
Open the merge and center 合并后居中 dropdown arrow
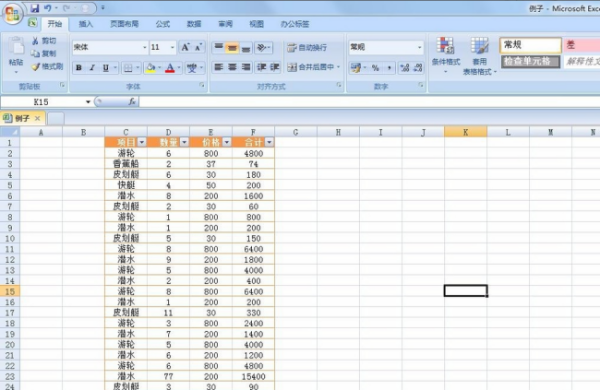(x=339, y=67)
